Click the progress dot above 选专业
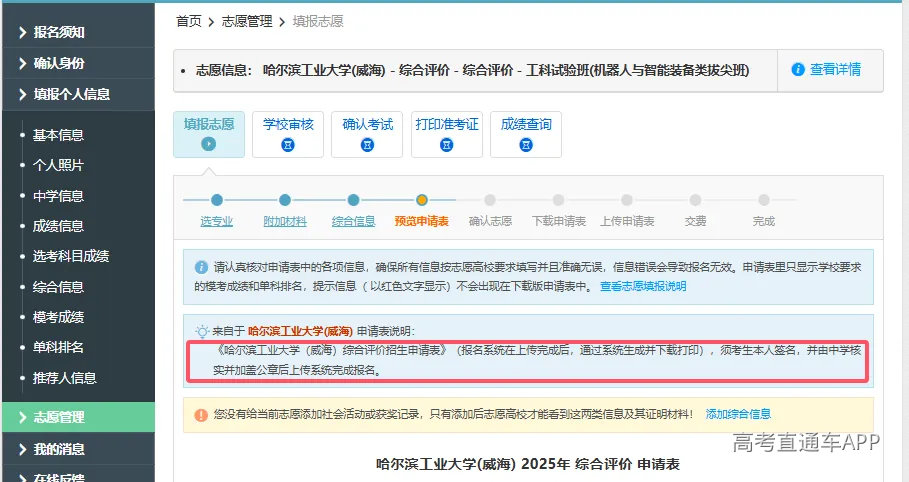The height and width of the screenshot is (482, 909). (x=217, y=200)
